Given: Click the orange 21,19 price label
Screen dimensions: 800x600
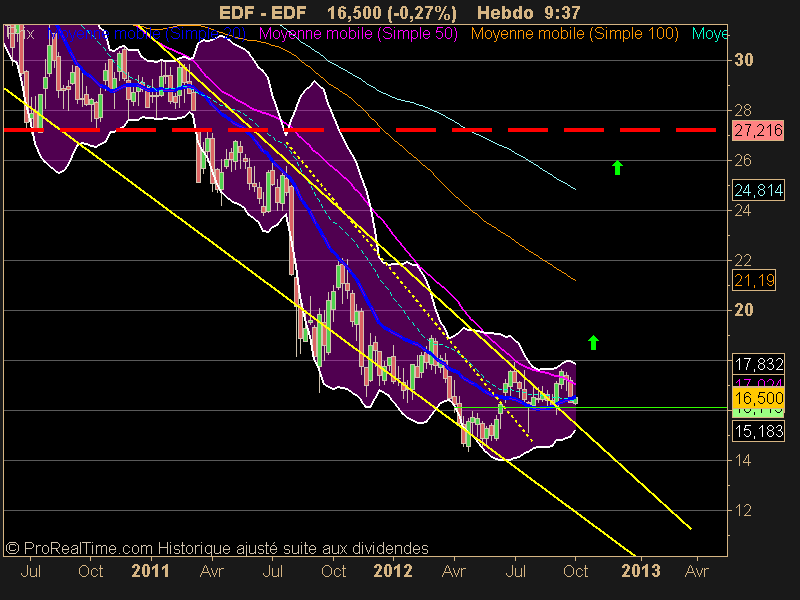Looking at the screenshot, I should click(x=754, y=280).
